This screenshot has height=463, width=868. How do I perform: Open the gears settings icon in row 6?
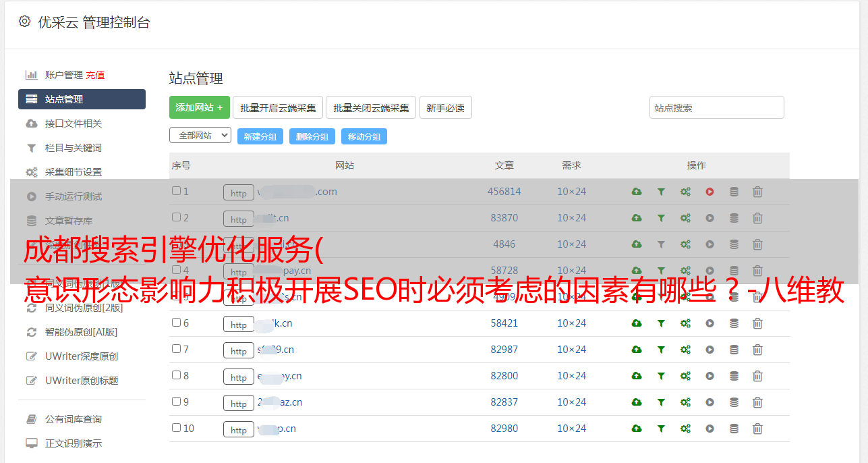coord(685,323)
